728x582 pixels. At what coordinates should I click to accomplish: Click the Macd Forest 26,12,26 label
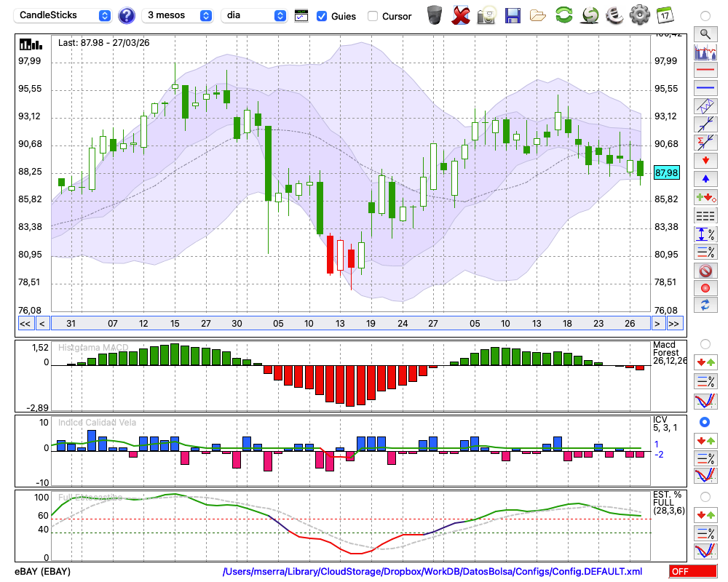click(670, 353)
